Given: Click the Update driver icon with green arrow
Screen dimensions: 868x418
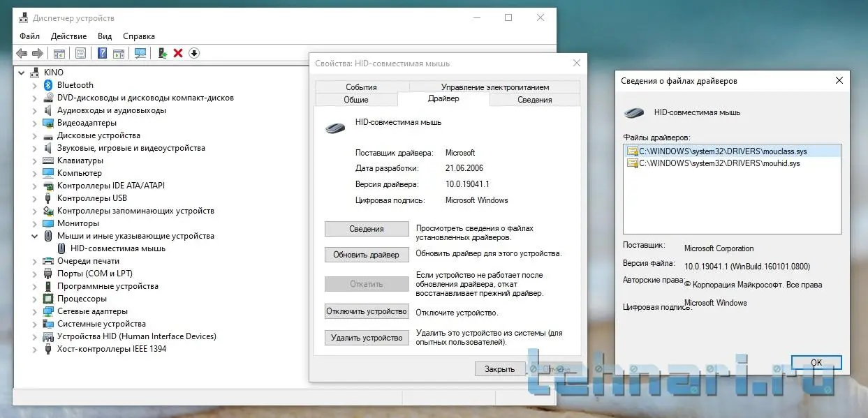Looking at the screenshot, I should [x=162, y=53].
